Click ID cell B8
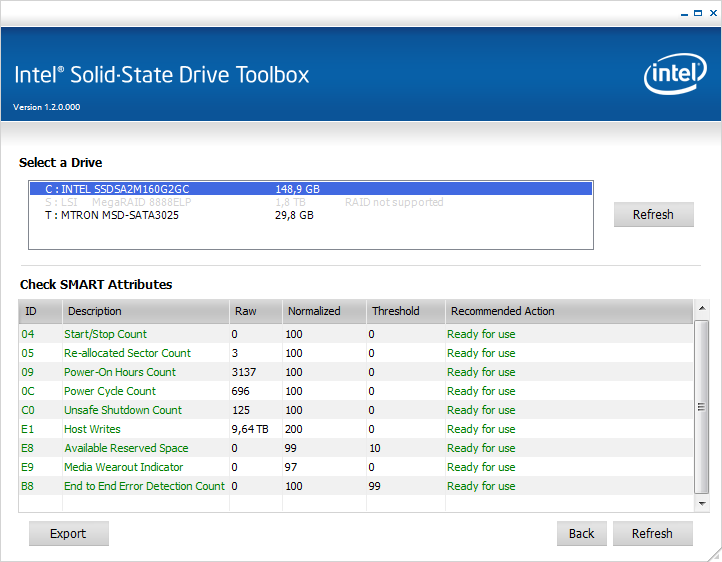This screenshot has width=722, height=562. click(27, 486)
